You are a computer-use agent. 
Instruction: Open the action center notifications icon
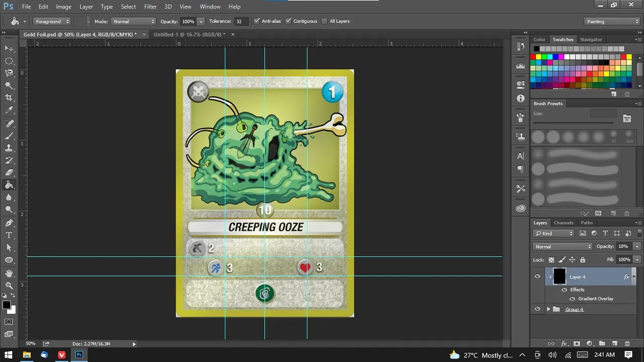tap(629, 355)
